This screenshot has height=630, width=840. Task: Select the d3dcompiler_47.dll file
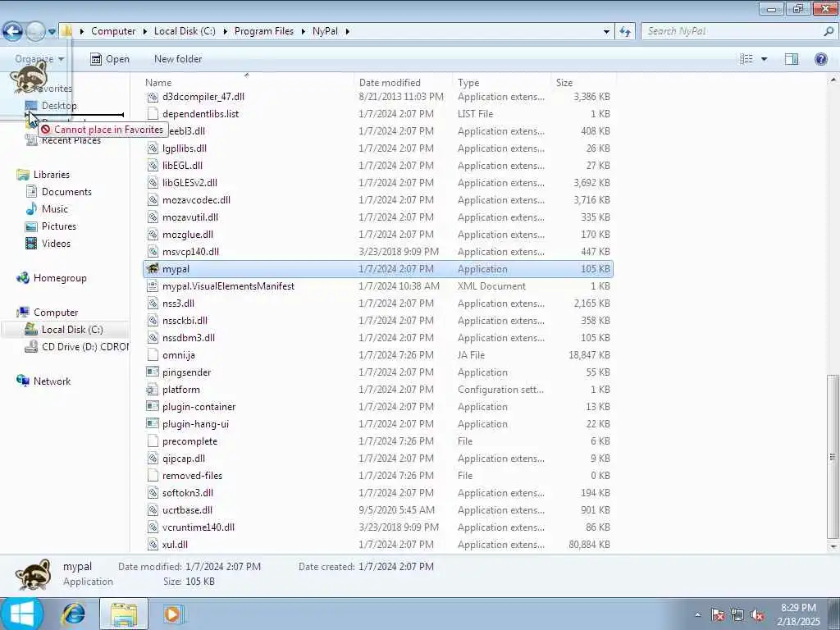tap(203, 97)
